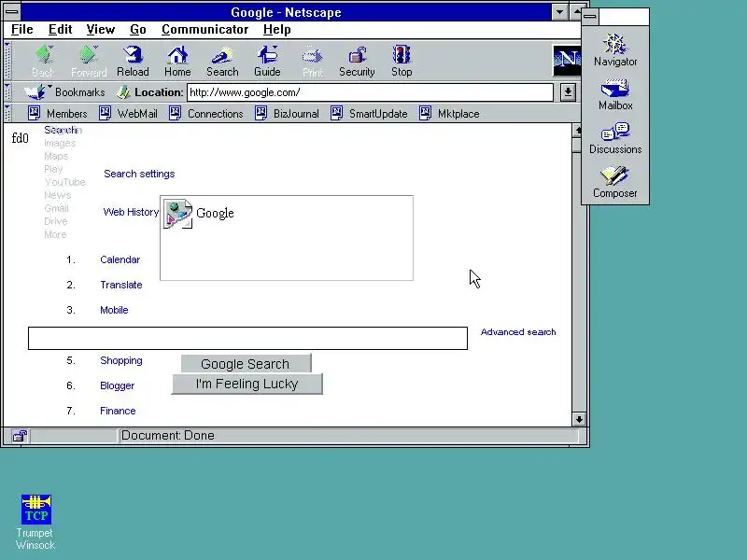Click the Location URL field
The width and height of the screenshot is (747, 560).
point(370,92)
